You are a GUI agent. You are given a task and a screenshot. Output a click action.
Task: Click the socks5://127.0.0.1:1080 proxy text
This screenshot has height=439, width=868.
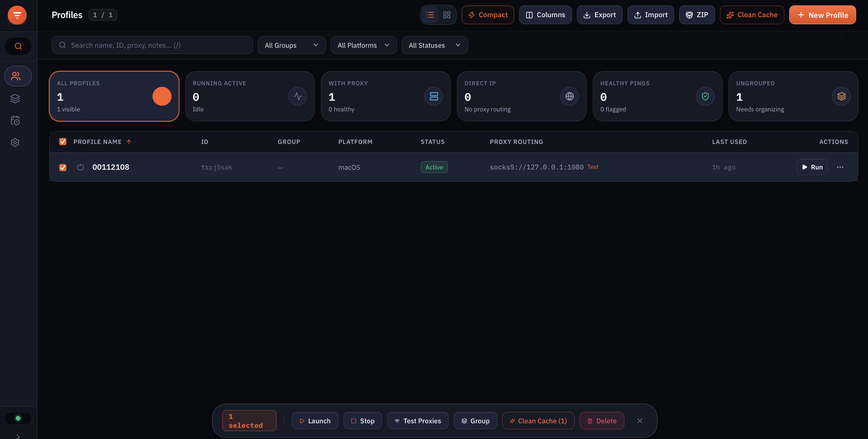[x=537, y=167]
